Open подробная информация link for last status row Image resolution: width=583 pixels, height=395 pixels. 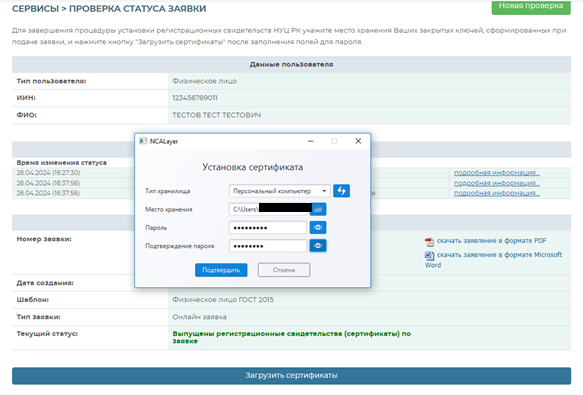point(496,193)
